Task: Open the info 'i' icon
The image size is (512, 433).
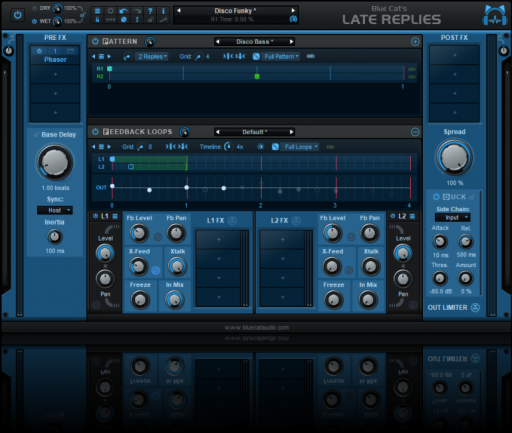Action: pyautogui.click(x=163, y=11)
